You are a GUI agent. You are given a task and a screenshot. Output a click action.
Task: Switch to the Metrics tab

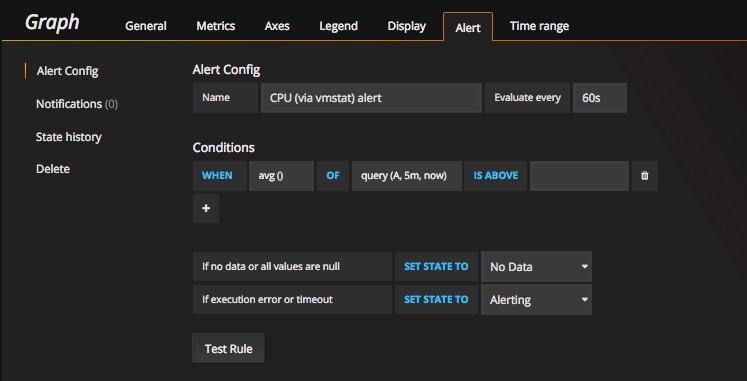pyautogui.click(x=215, y=26)
